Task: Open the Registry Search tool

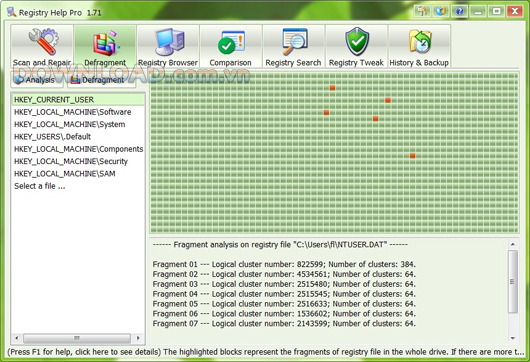Action: coord(293,46)
